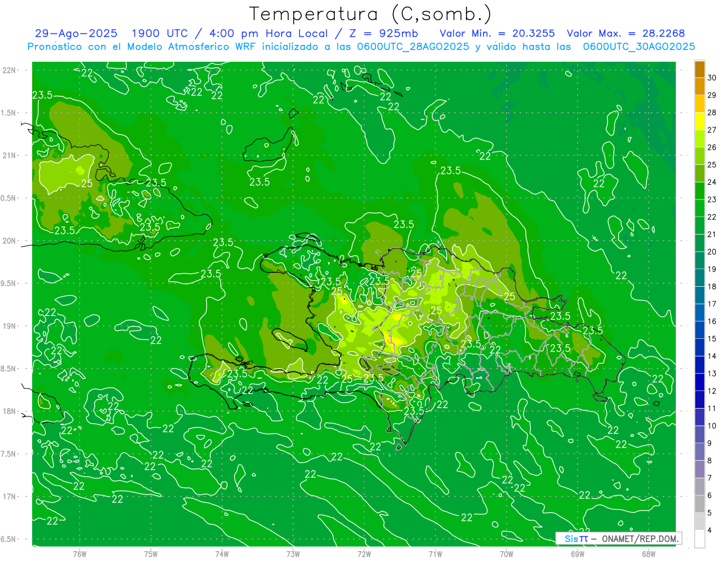Viewport: 728px width, 562px height.
Task: Click 'Valor Min. = 20.3255' value
Action: coord(497,34)
